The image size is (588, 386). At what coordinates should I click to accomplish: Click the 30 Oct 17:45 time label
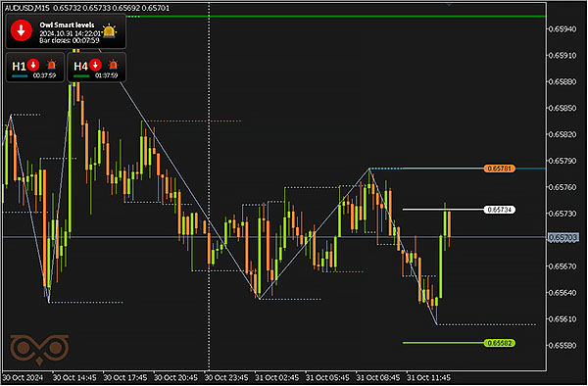125,377
